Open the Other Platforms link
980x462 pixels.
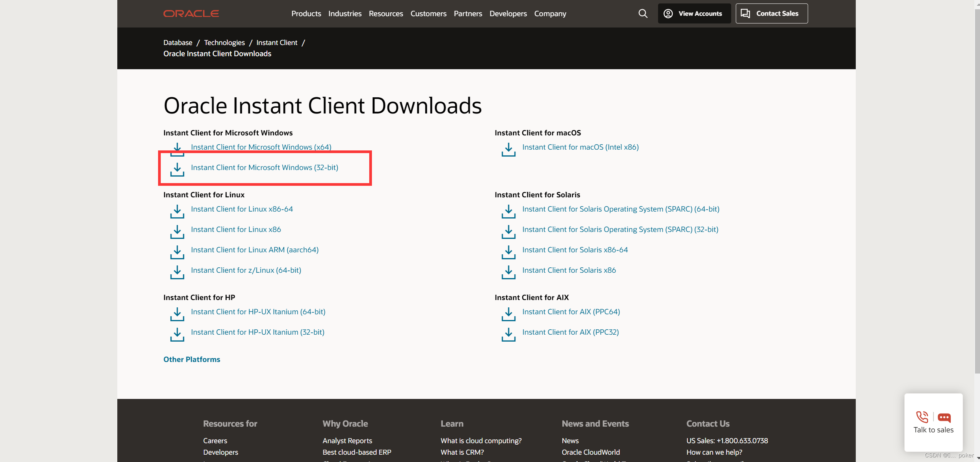(x=192, y=359)
